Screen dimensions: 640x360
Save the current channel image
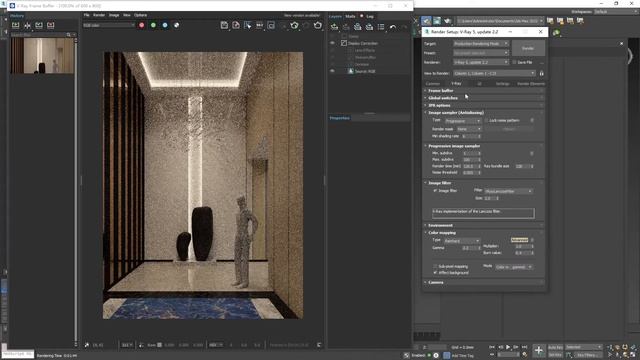pos(224,25)
